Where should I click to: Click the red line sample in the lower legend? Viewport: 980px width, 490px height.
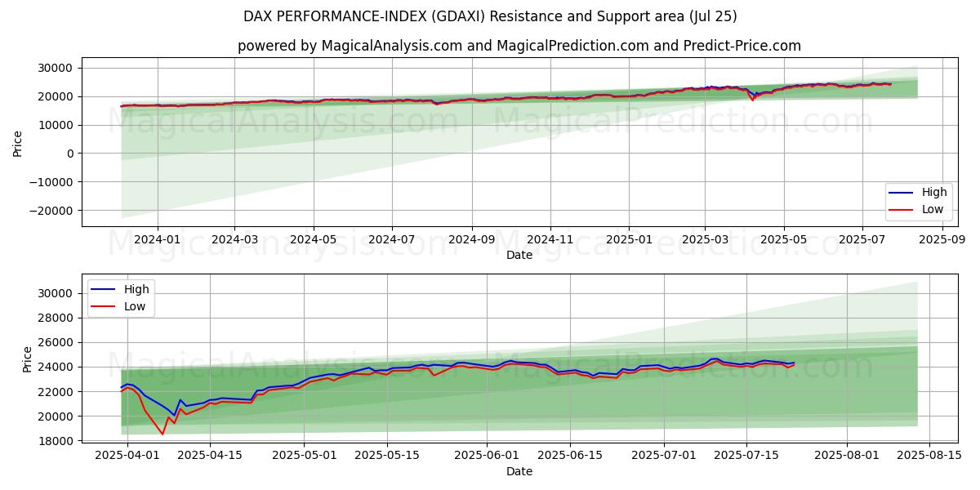pos(104,306)
